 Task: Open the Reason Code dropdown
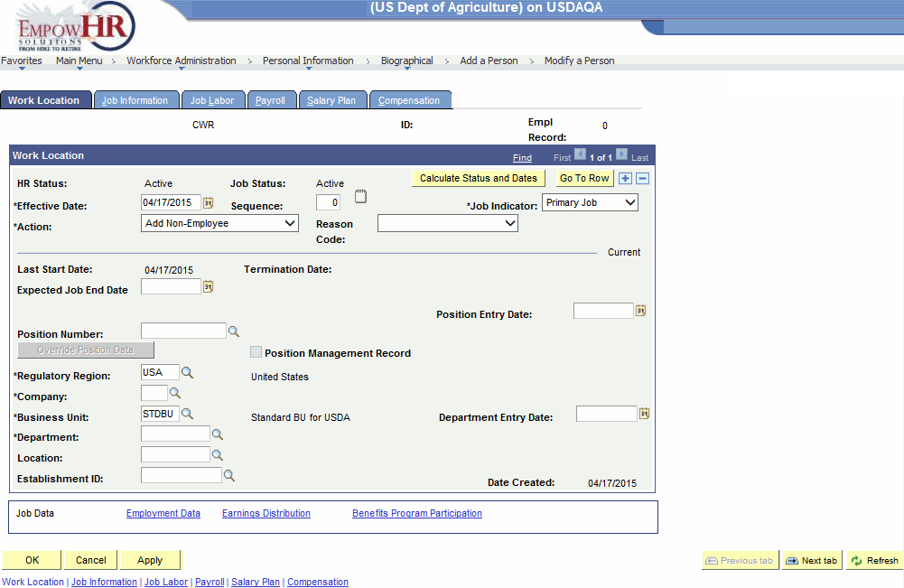448,224
